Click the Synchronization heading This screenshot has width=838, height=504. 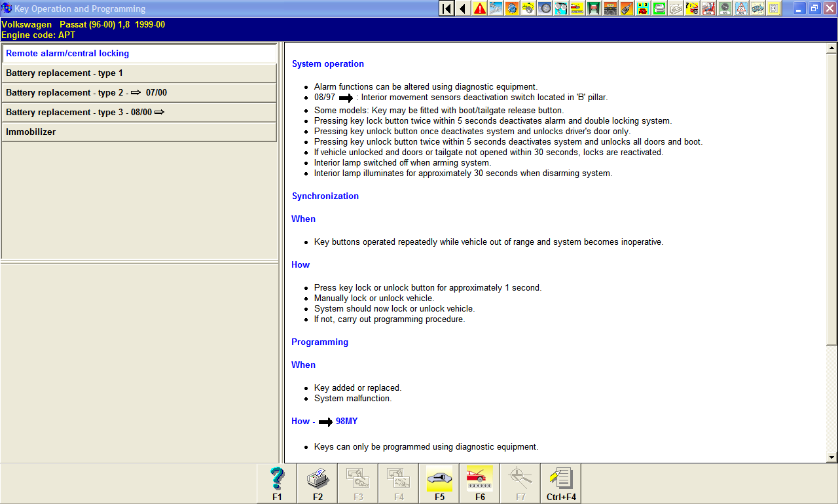click(x=325, y=196)
